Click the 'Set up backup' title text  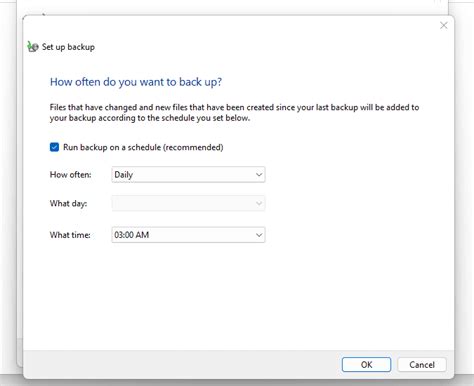click(68, 47)
